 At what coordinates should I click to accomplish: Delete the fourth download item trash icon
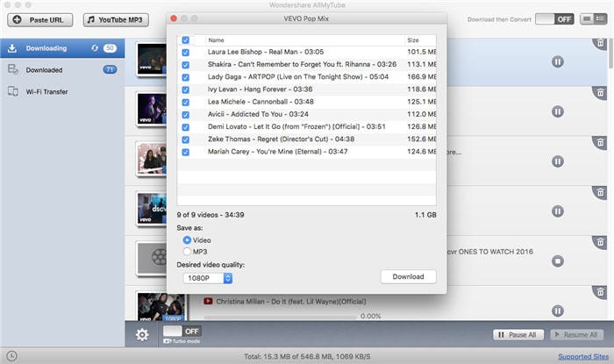[x=600, y=192]
